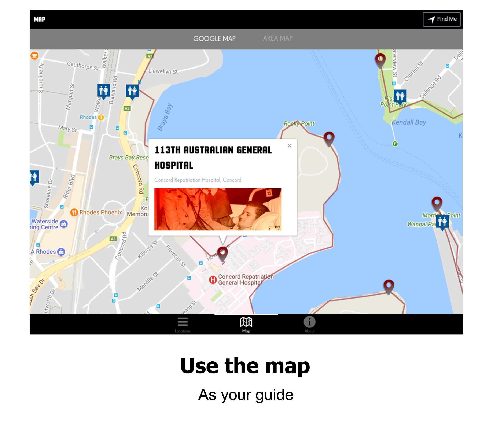Select the red pin at Mortlake Point
The width and height of the screenshot is (504, 433).
point(437,203)
